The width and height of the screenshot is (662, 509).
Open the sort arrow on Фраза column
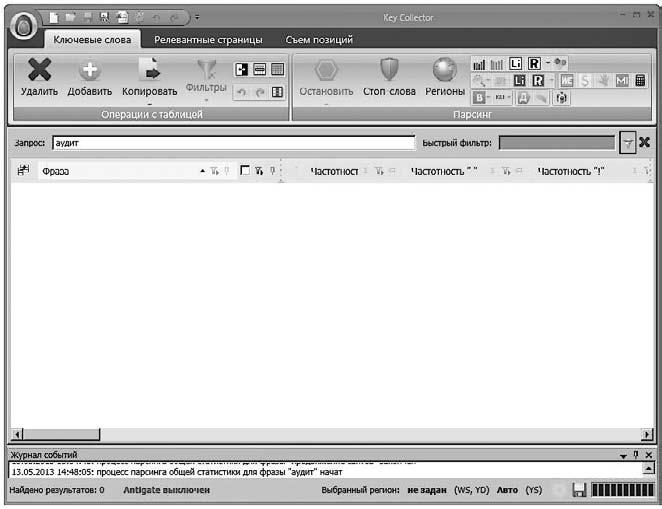tap(203, 171)
